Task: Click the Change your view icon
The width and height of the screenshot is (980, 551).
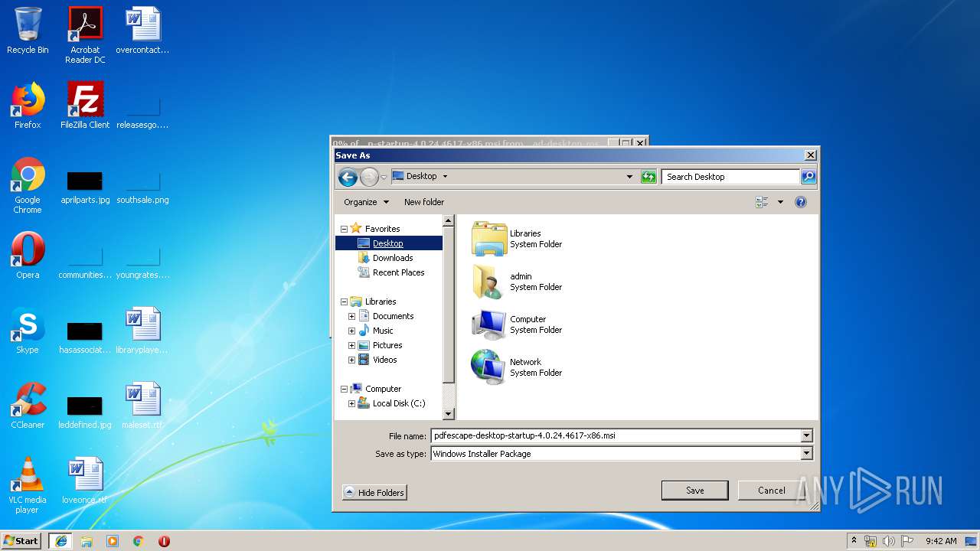Action: click(x=762, y=202)
